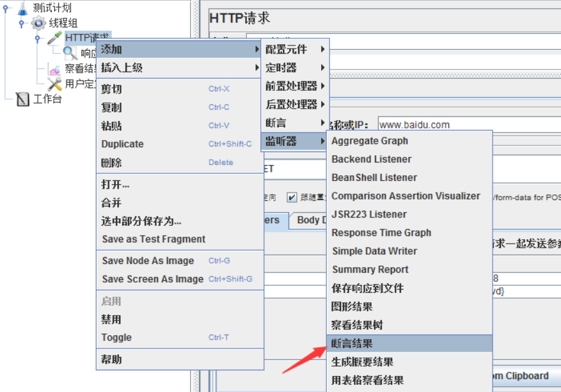Select Toggle in the context menu
The height and width of the screenshot is (392, 561).
click(180, 338)
